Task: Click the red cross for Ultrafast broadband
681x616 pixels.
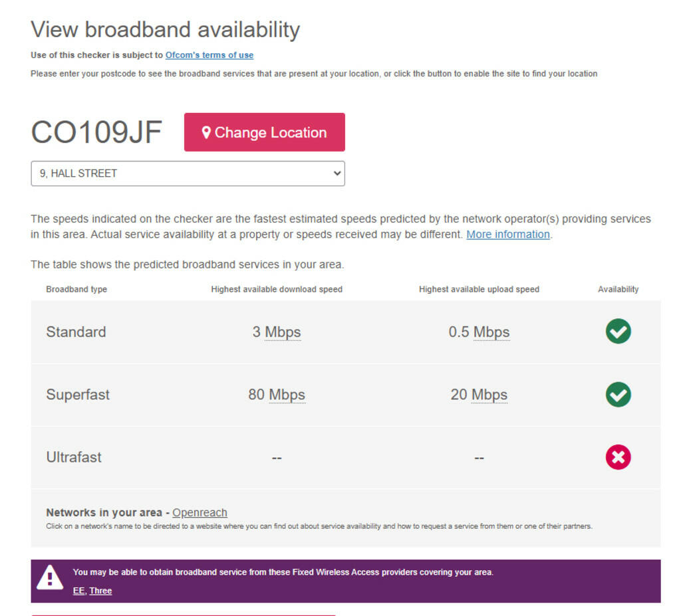Action: coord(618,457)
